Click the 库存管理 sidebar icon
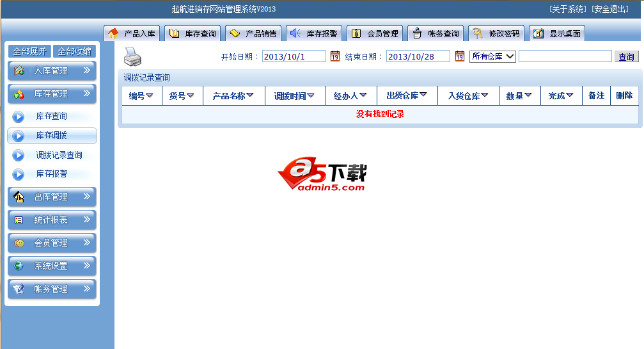Viewport: 644px width, 349px height. click(19, 94)
